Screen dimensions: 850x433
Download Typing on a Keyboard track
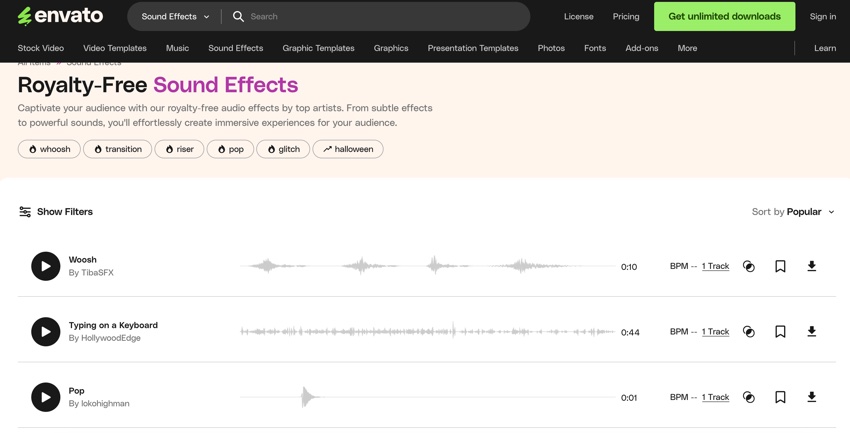812,331
